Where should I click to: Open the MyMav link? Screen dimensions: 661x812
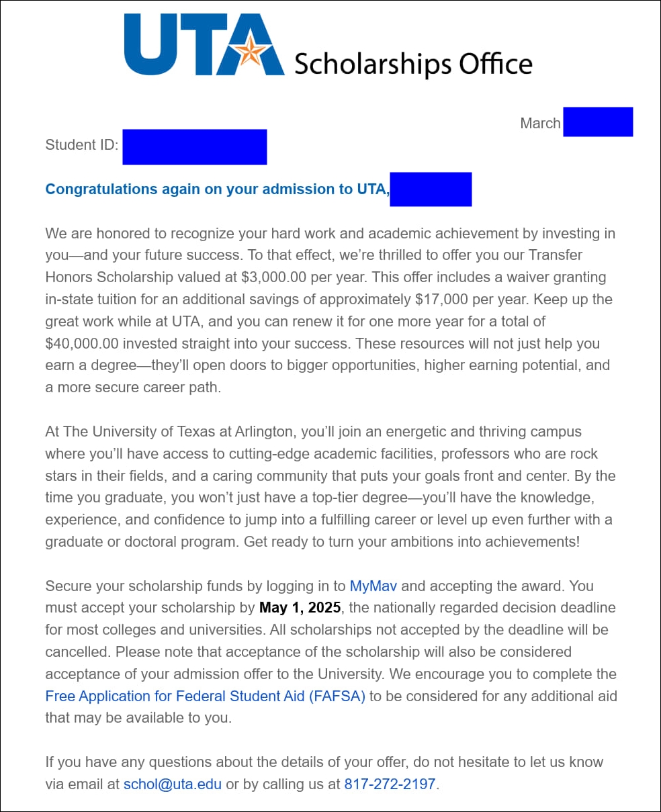373,586
